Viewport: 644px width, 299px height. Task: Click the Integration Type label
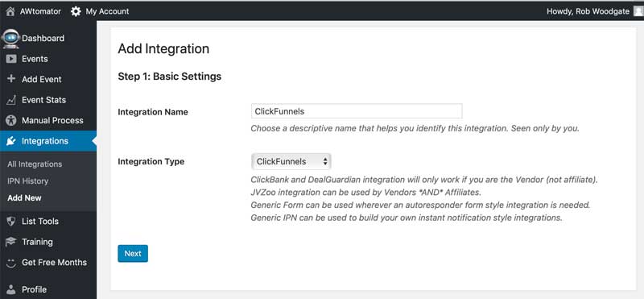tap(151, 162)
